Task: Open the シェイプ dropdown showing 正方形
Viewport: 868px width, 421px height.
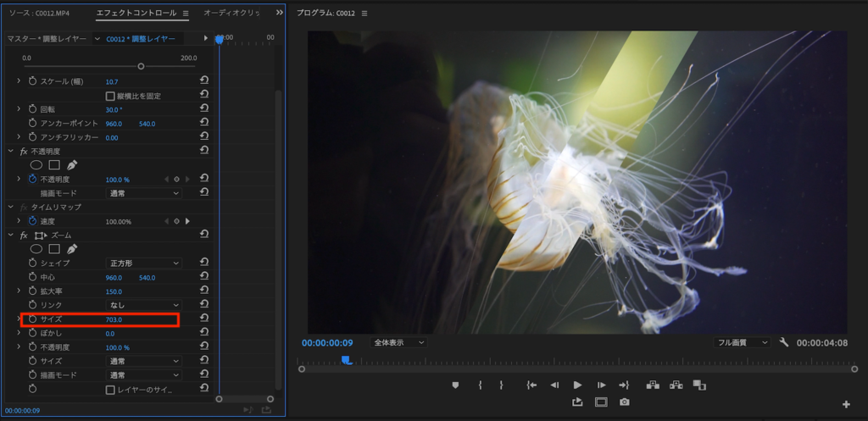Action: (142, 263)
